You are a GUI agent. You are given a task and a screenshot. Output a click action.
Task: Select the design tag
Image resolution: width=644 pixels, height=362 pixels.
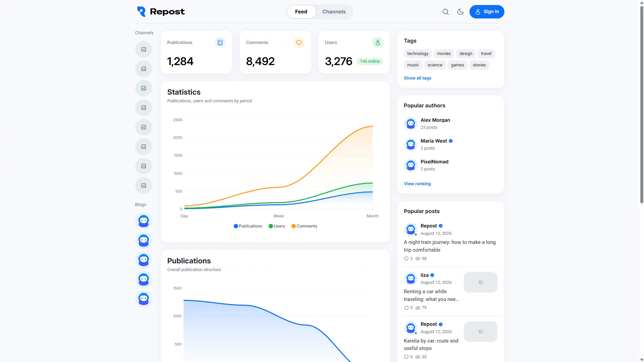tap(465, 54)
